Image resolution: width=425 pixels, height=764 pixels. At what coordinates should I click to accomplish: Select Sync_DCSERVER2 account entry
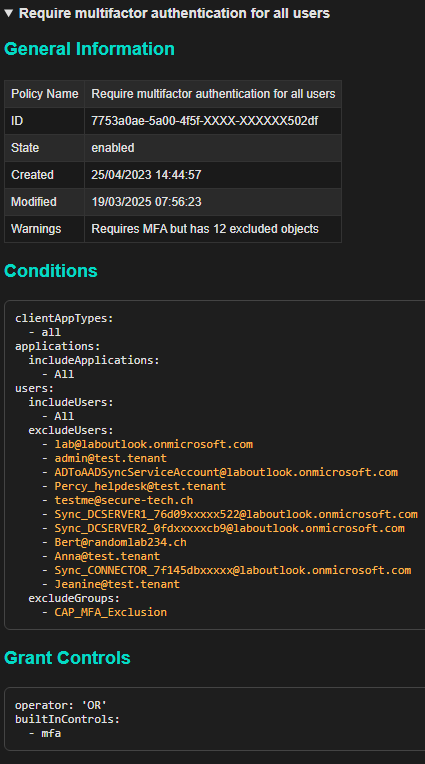point(230,529)
